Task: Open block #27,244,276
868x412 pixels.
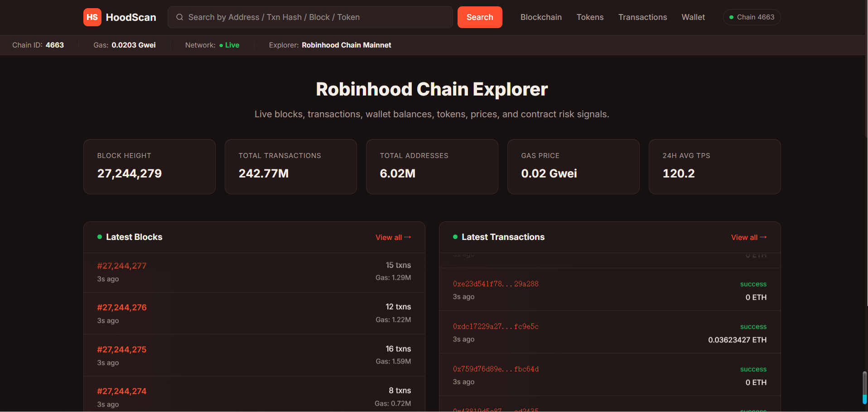Action: tap(122, 307)
